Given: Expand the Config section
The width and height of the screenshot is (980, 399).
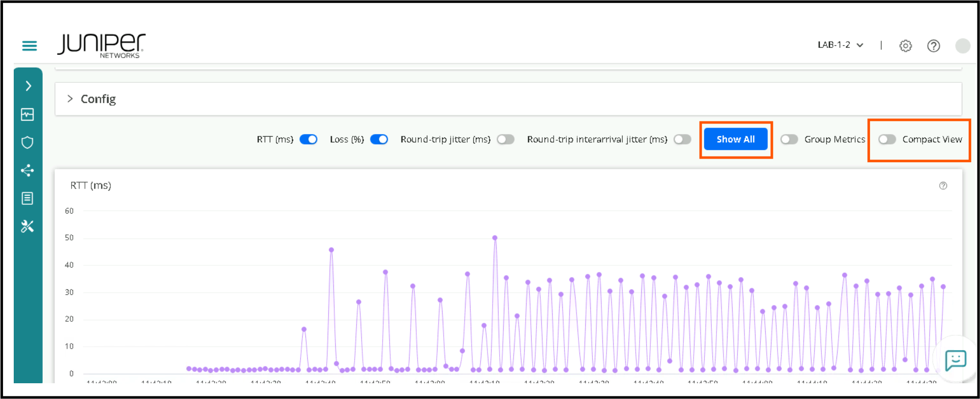Looking at the screenshot, I should click(70, 99).
